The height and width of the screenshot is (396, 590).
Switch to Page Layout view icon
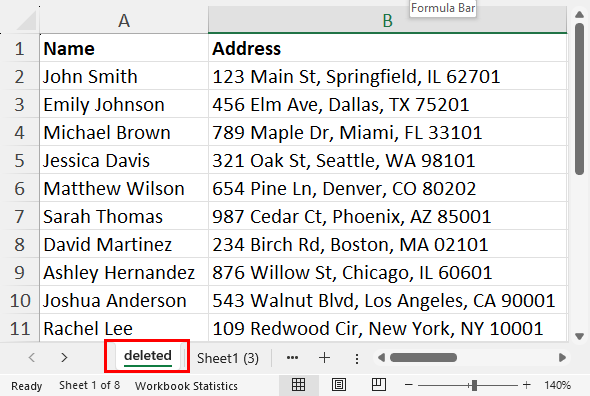tap(339, 385)
